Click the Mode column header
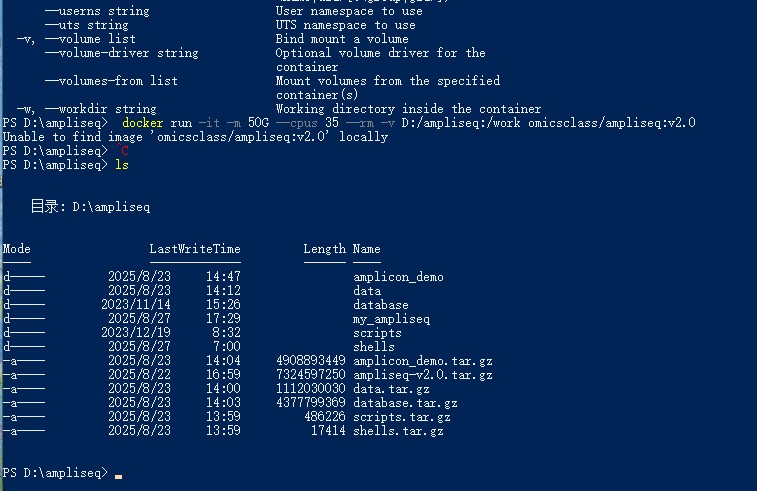Image resolution: width=757 pixels, height=491 pixels. [16, 249]
